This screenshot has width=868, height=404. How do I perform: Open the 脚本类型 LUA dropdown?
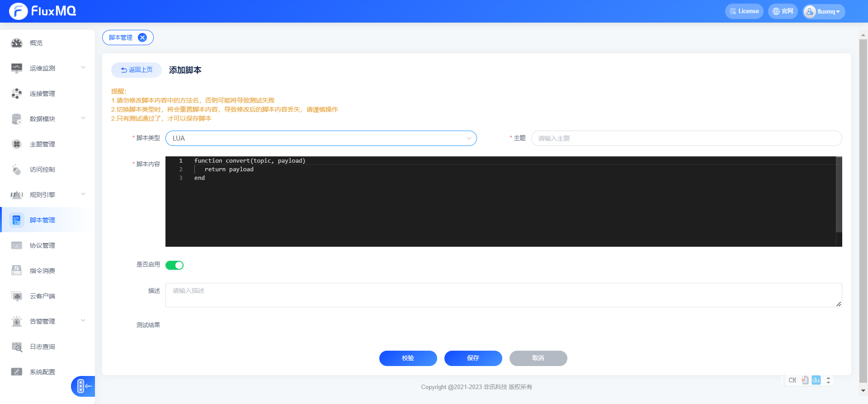click(321, 138)
